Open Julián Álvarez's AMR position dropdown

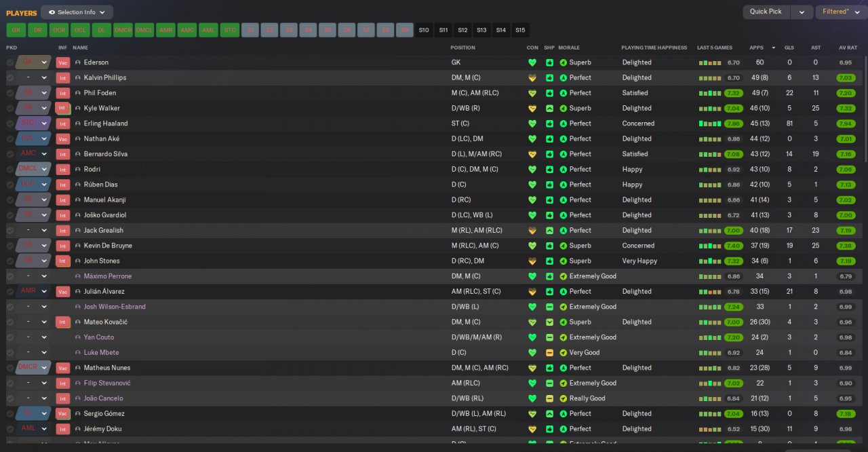click(x=34, y=291)
